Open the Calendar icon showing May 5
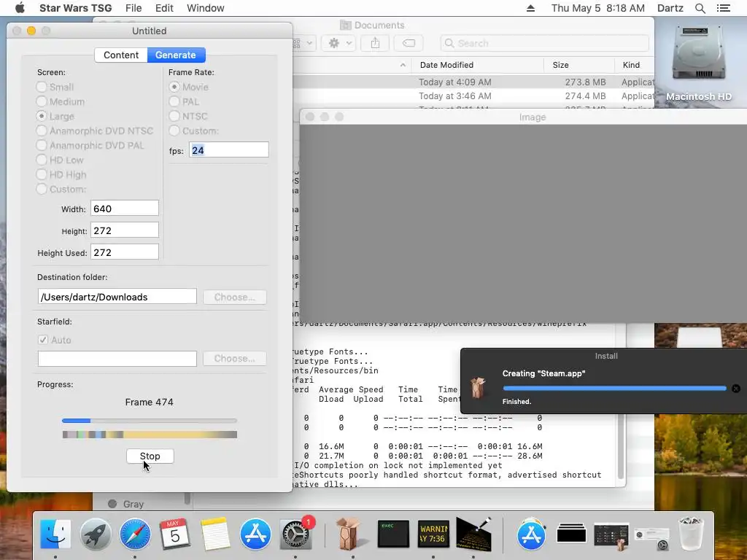747x560 pixels. pos(174,534)
